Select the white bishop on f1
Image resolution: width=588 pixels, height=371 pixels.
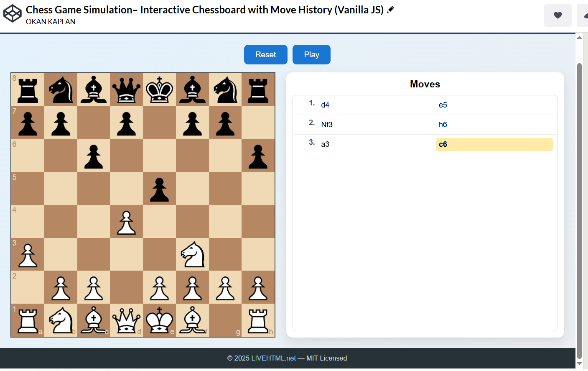click(x=192, y=320)
